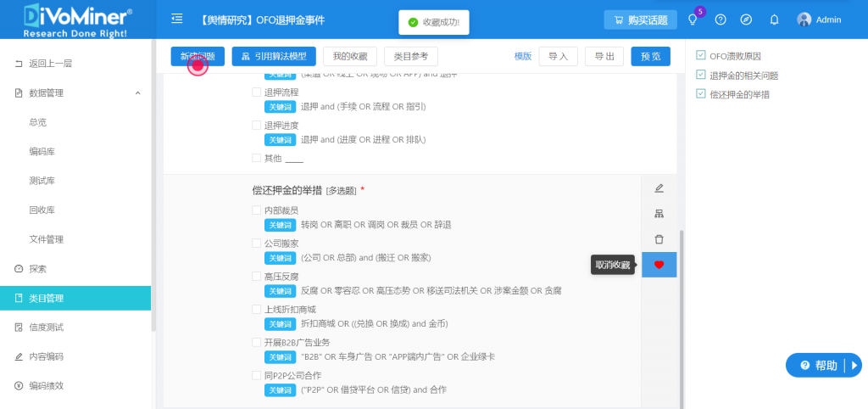Viewport: 868px width, 409px height.
Task: Delete question with the trash icon
Action: pyautogui.click(x=659, y=239)
